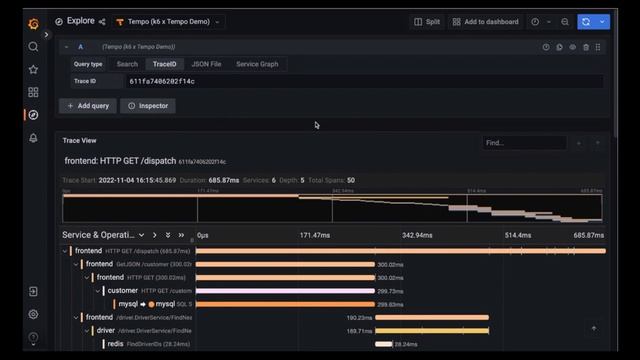The image size is (640, 360).
Task: Select the Service Graph query type tab
Action: [x=257, y=64]
